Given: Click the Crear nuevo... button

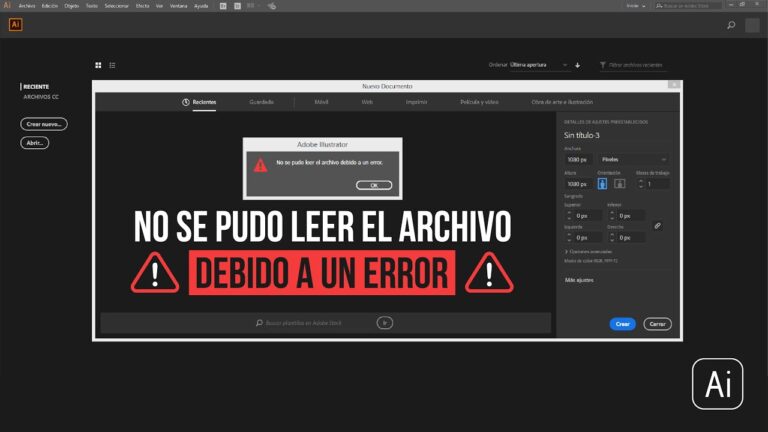Looking at the screenshot, I should coord(44,124).
